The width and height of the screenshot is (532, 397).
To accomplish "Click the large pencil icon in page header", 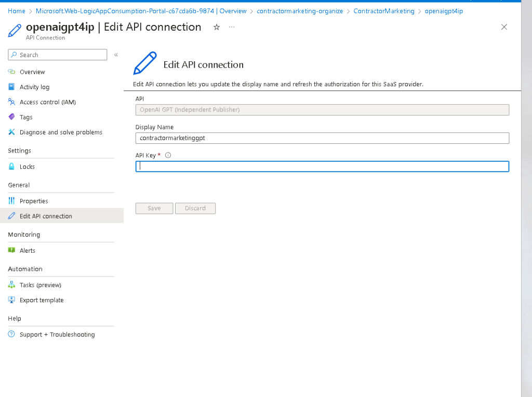I will [15, 31].
